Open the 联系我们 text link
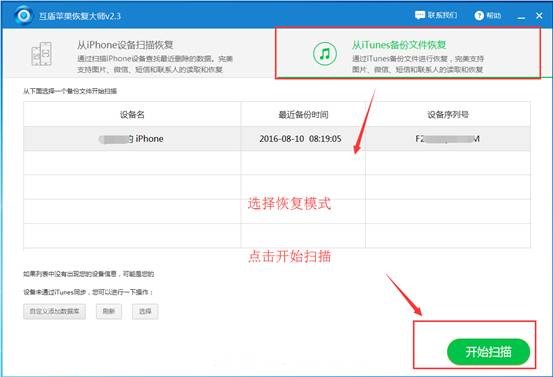Viewport: 553px width, 377px height. click(442, 15)
